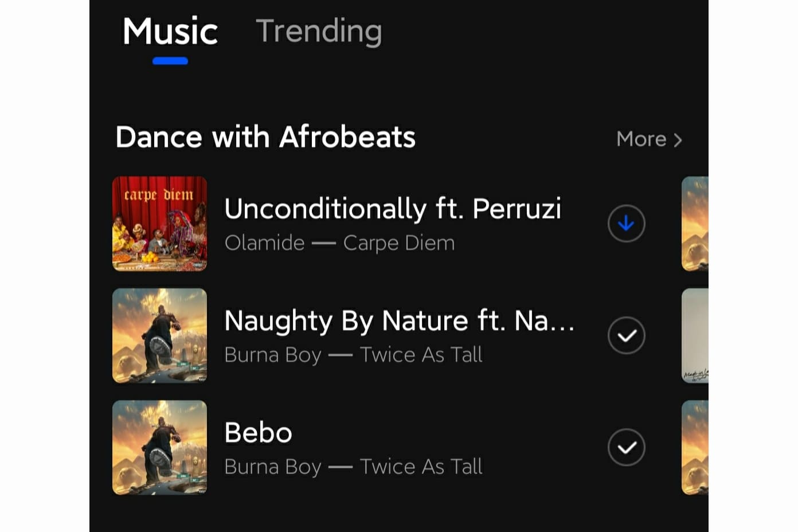Image resolution: width=798 pixels, height=532 pixels.
Task: Tap Olamide — Carpe Diem subtitle
Action: [x=339, y=243]
